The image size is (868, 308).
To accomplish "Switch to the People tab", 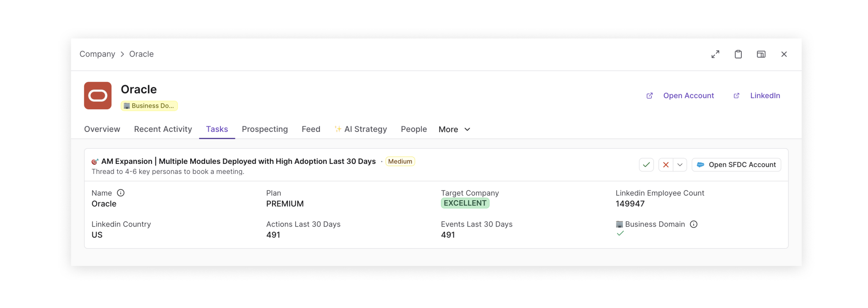I will 414,129.
